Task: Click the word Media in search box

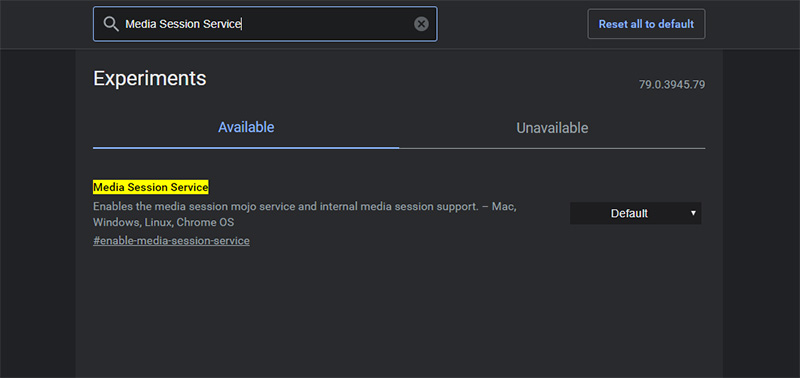Action: point(139,24)
